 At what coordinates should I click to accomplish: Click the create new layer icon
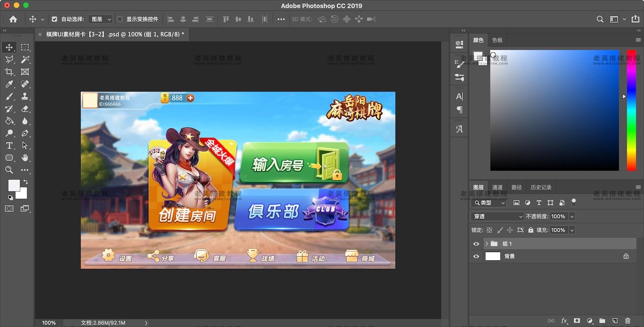click(x=615, y=321)
